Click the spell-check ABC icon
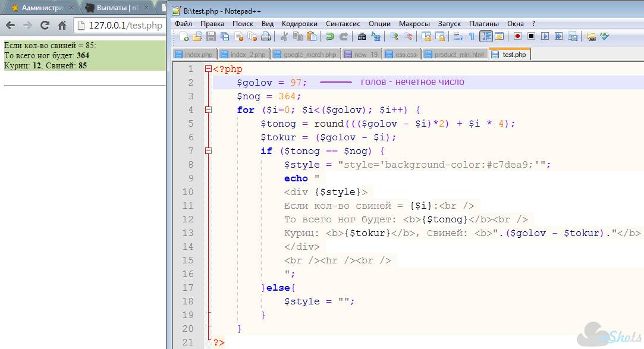 tap(605, 36)
